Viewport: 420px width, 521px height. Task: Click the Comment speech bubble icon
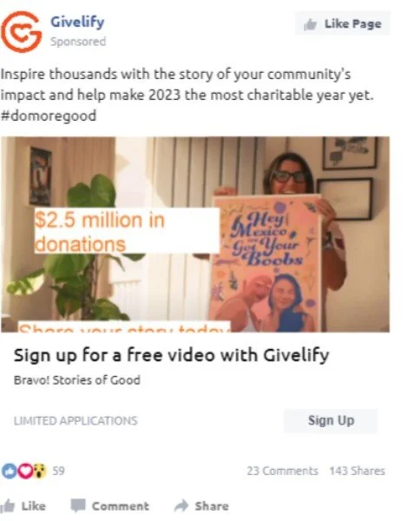(x=78, y=506)
